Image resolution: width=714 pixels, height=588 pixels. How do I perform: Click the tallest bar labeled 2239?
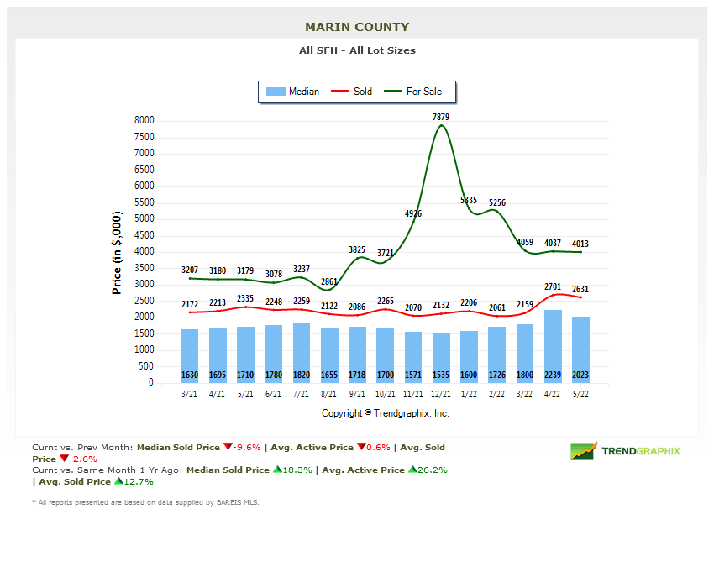(553, 344)
